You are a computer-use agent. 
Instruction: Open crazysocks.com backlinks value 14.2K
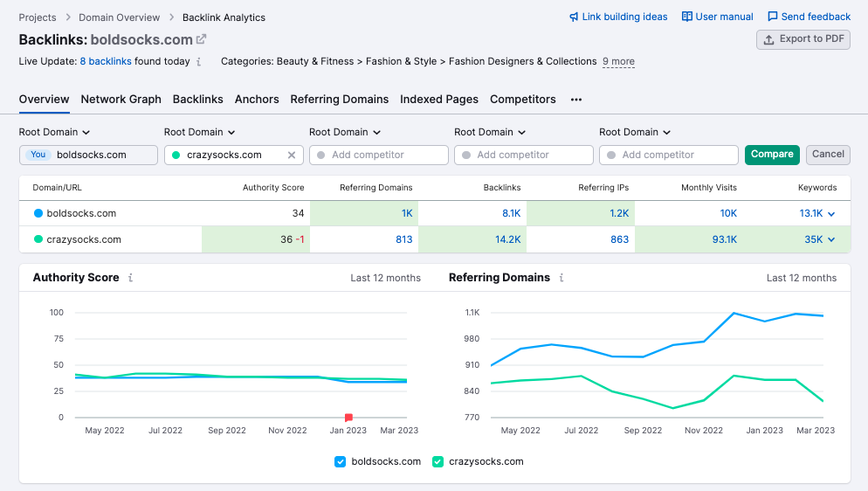(507, 239)
